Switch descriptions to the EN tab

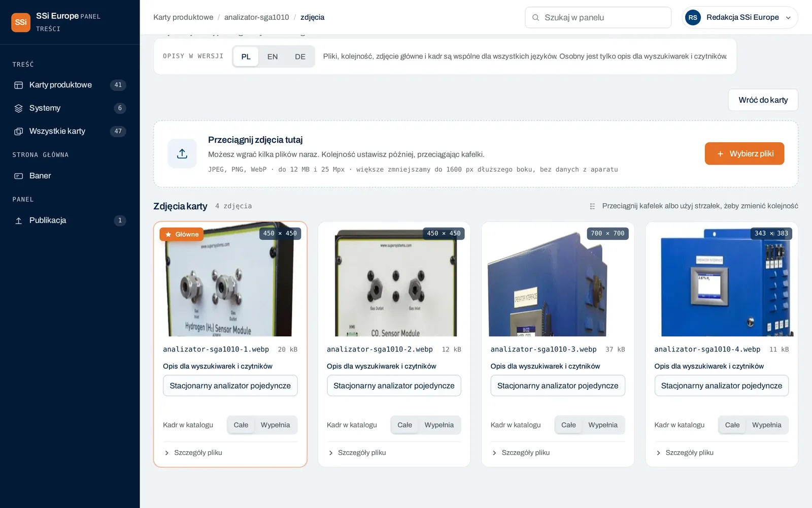tap(273, 57)
